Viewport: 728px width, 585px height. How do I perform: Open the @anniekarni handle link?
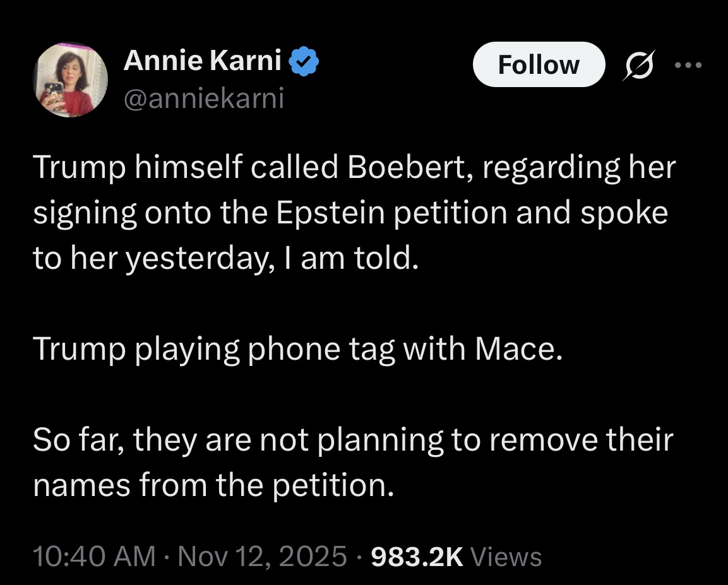pos(203,98)
